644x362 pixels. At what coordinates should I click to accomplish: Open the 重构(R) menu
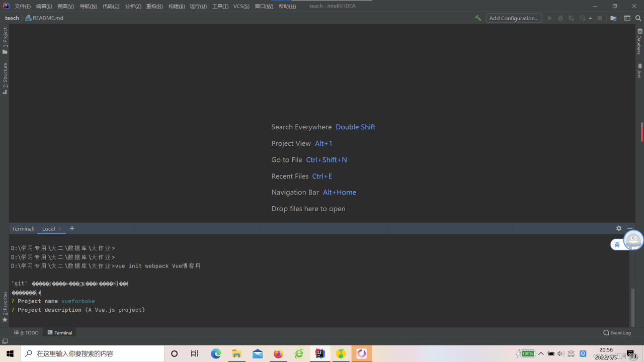point(154,6)
